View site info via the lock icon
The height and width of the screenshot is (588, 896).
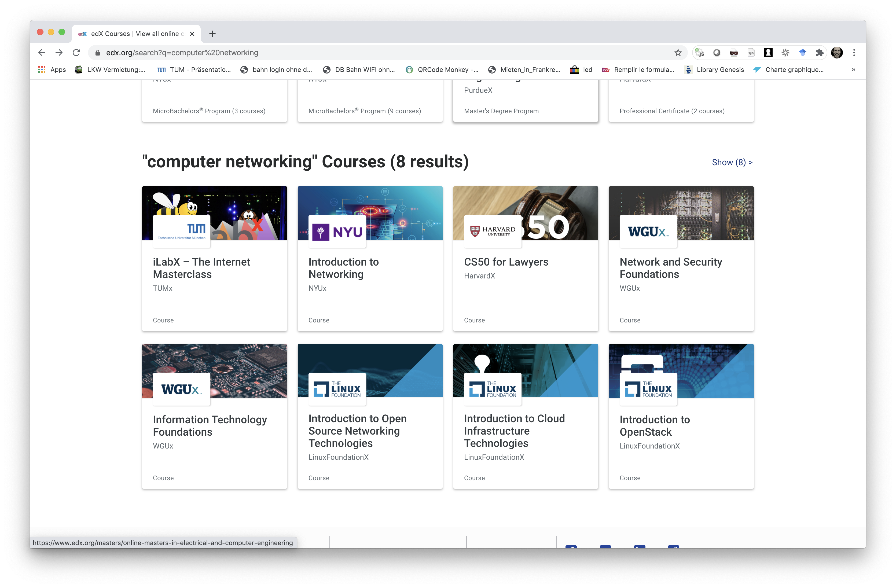97,53
